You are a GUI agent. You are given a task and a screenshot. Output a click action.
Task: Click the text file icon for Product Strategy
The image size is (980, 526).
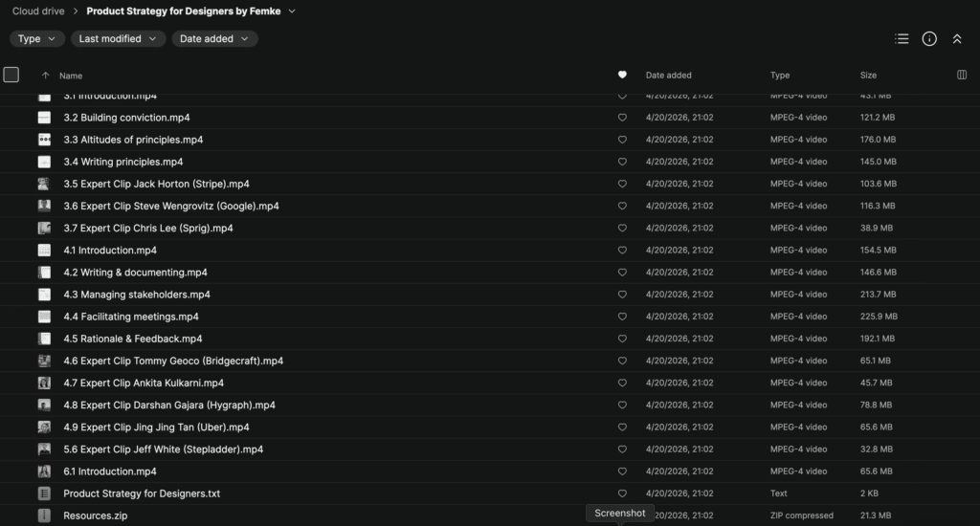click(44, 493)
